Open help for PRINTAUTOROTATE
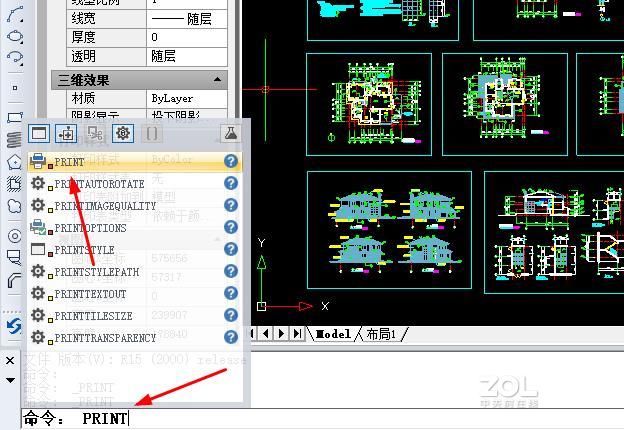 (231, 183)
